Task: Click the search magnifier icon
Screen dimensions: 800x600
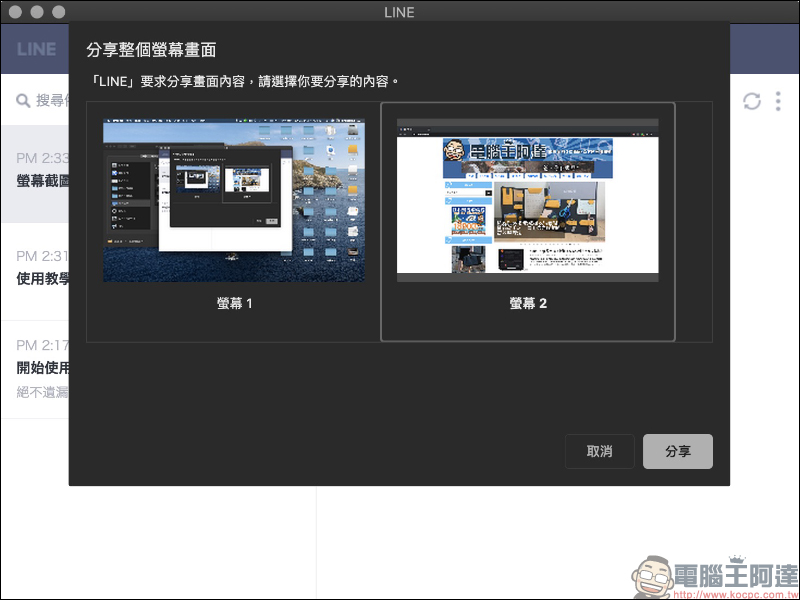Action: 23,101
